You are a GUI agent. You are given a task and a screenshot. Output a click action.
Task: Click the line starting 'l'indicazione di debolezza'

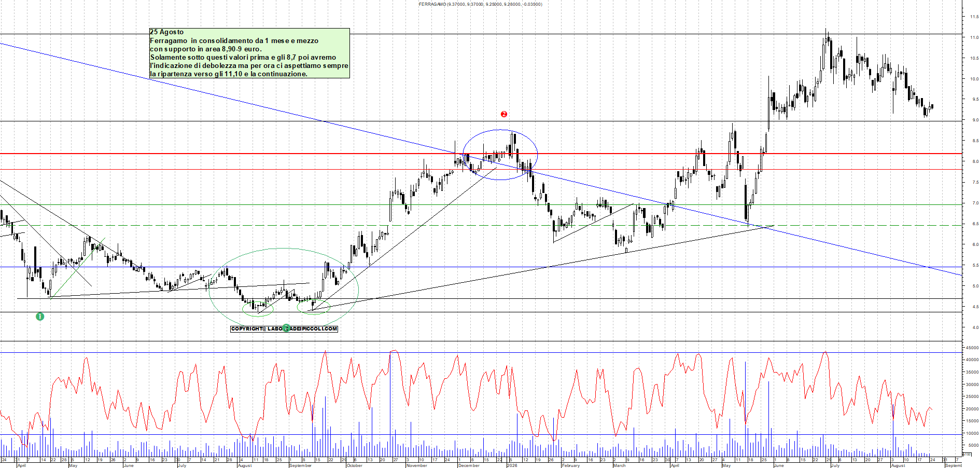(249, 65)
